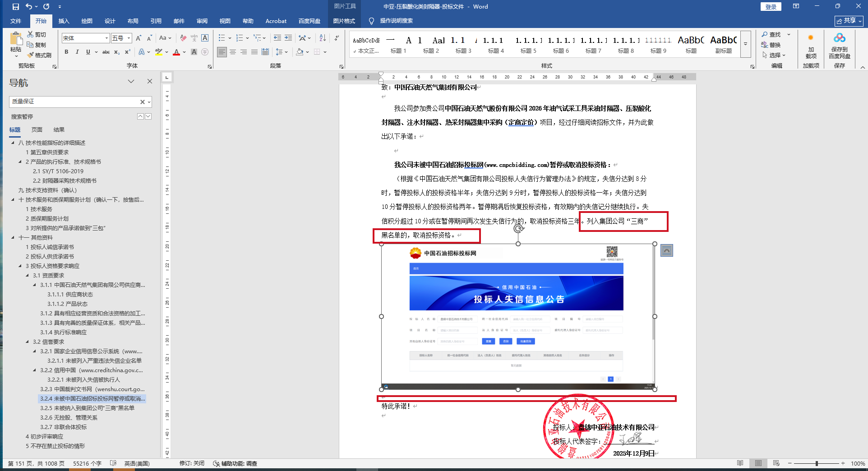Open the font size dropdown showing 五号

129,38
